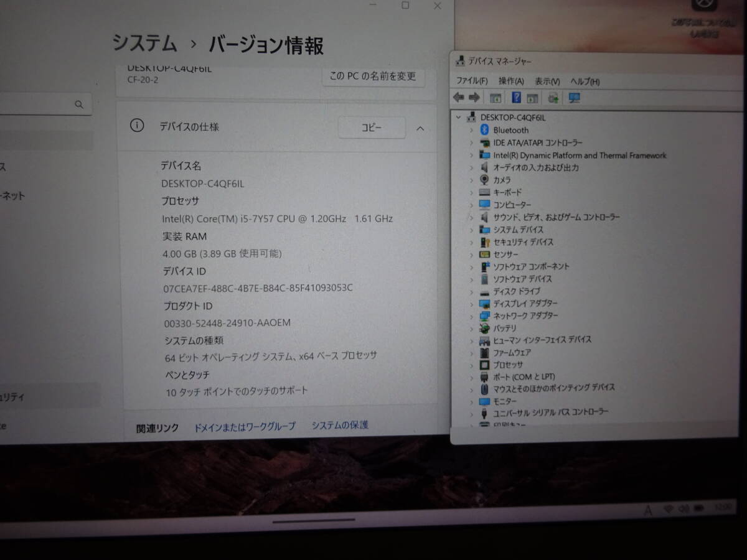The height and width of the screenshot is (560, 747).
Task: Expand the モニター node
Action: click(x=472, y=401)
